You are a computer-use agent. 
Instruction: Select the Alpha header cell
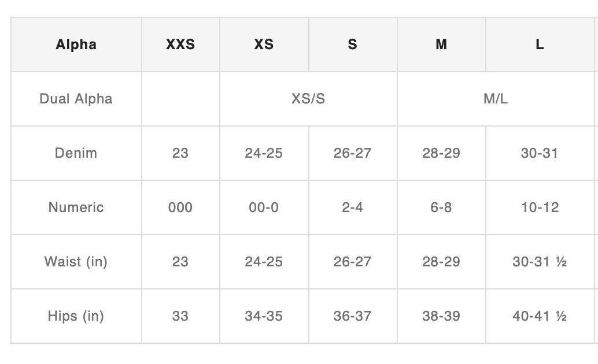[x=76, y=44]
